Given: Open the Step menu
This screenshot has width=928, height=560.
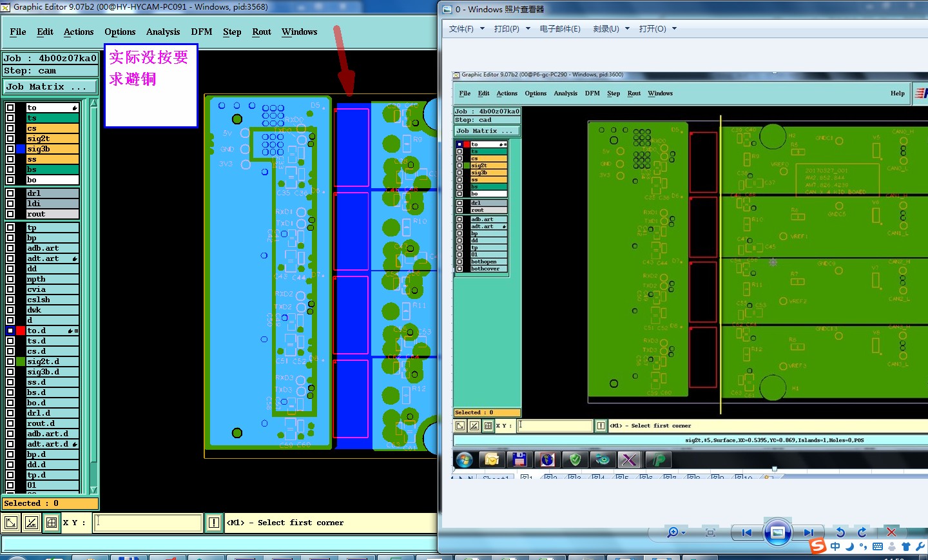Looking at the screenshot, I should (232, 32).
